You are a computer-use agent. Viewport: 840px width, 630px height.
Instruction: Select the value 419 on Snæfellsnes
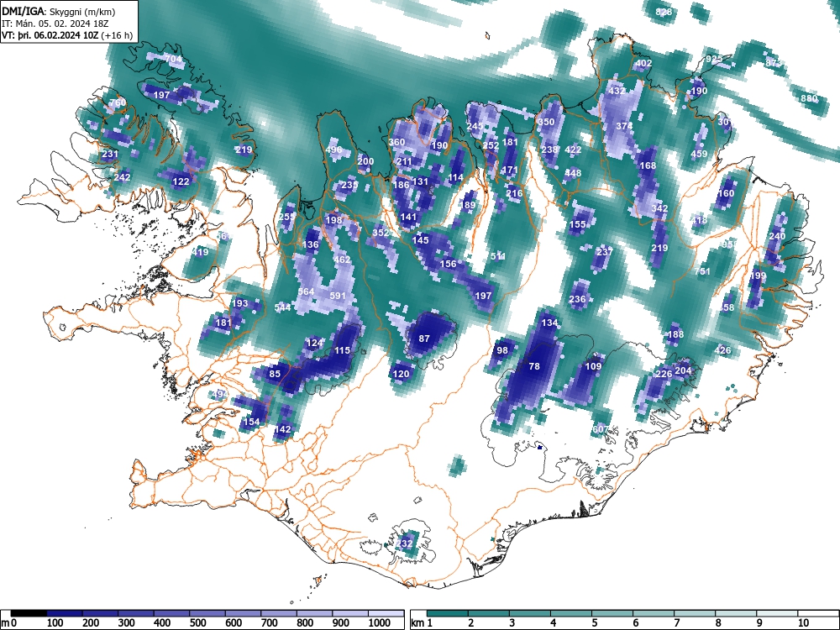point(200,252)
